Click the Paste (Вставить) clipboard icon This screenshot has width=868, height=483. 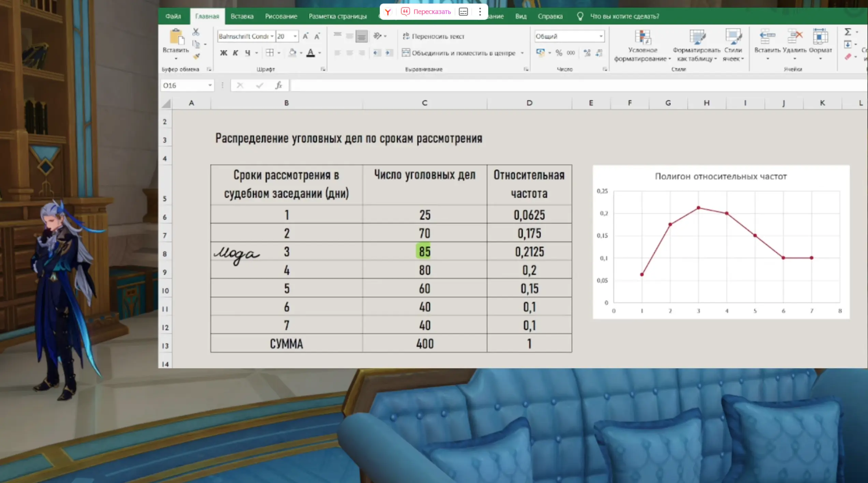(176, 37)
